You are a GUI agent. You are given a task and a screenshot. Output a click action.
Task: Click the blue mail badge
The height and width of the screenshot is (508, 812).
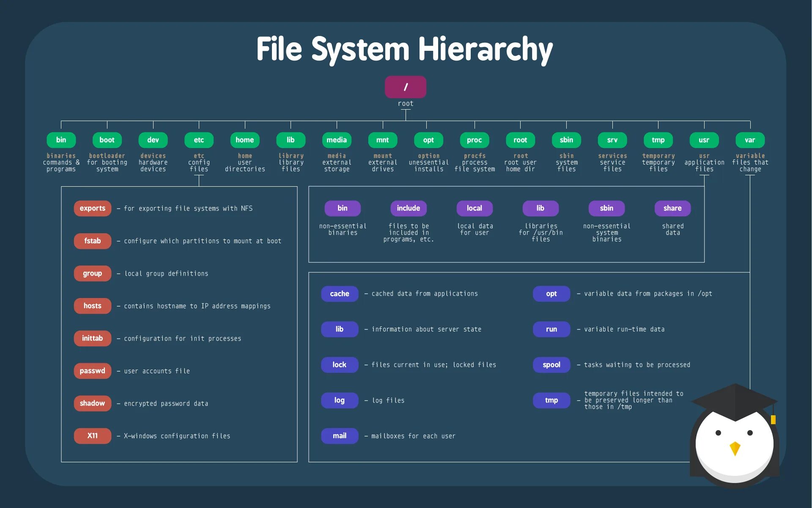[339, 436]
